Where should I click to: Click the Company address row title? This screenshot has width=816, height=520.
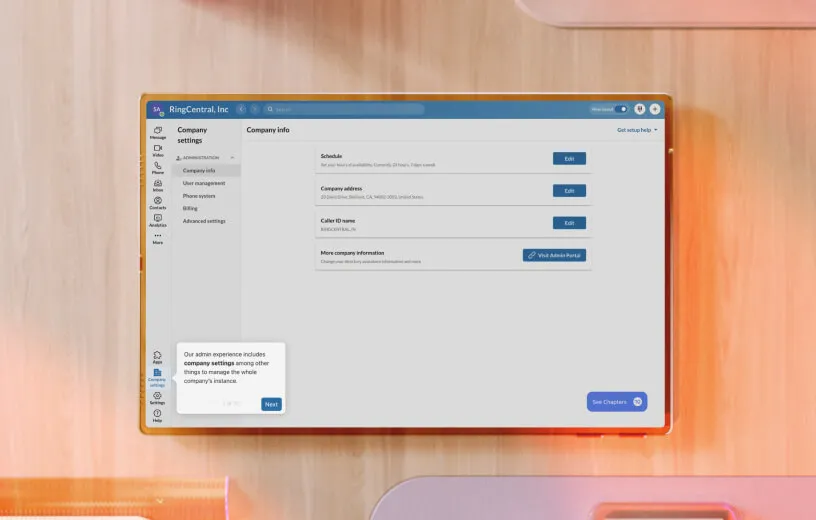pos(341,188)
